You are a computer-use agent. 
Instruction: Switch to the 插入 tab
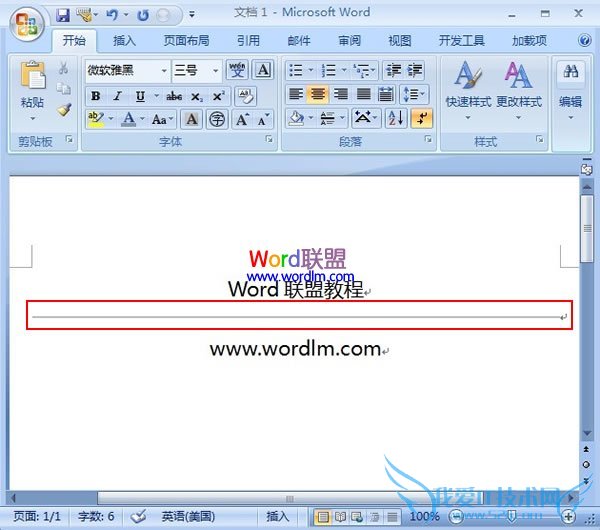[x=124, y=40]
